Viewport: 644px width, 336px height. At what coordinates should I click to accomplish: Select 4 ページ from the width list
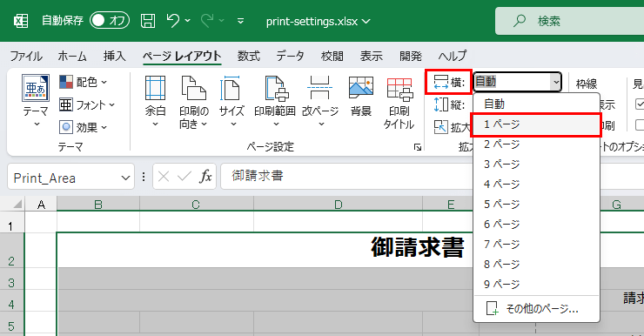[x=536, y=184]
